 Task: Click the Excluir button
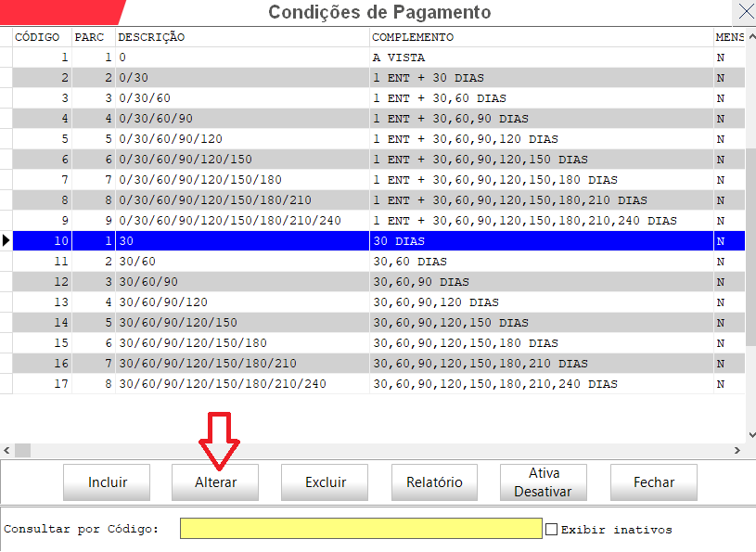point(325,482)
